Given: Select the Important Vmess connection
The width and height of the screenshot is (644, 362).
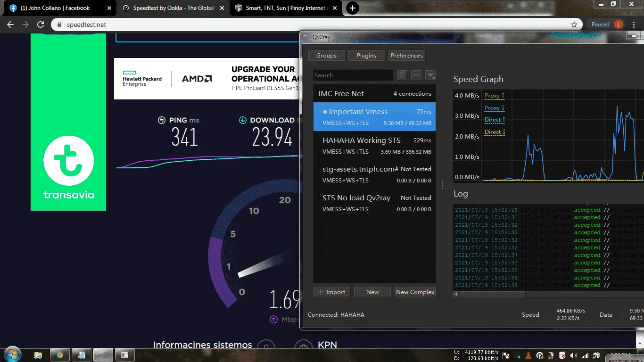Looking at the screenshot, I should 374,117.
